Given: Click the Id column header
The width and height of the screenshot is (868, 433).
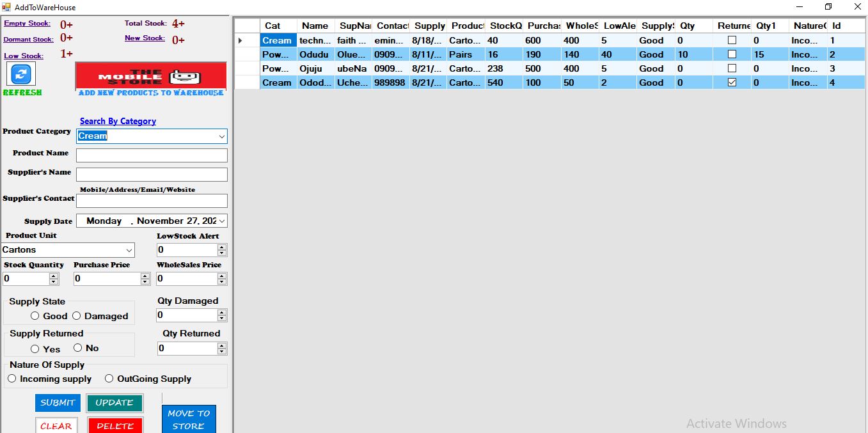Looking at the screenshot, I should 846,26.
